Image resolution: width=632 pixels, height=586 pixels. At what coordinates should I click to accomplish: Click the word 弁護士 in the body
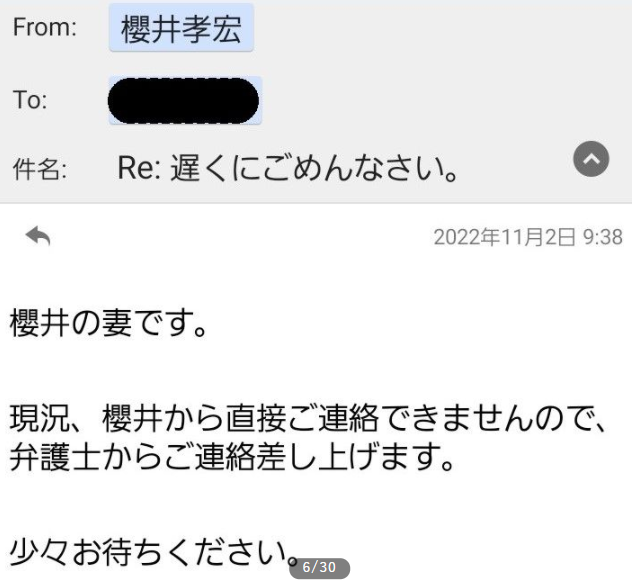point(55,457)
